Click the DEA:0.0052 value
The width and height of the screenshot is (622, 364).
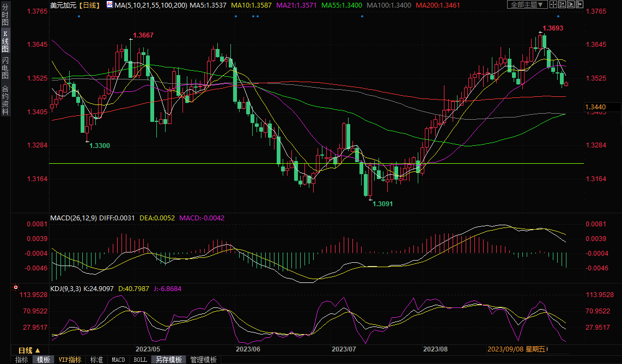tap(157, 218)
